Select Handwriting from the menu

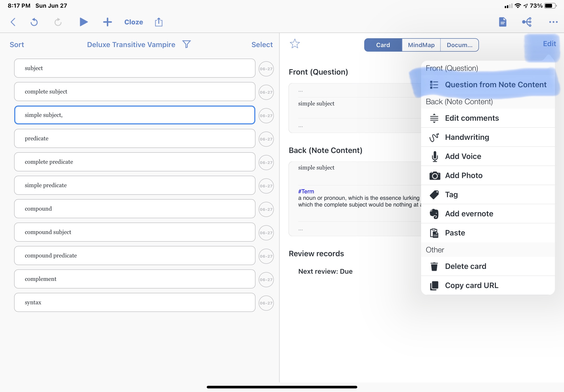pos(467,137)
